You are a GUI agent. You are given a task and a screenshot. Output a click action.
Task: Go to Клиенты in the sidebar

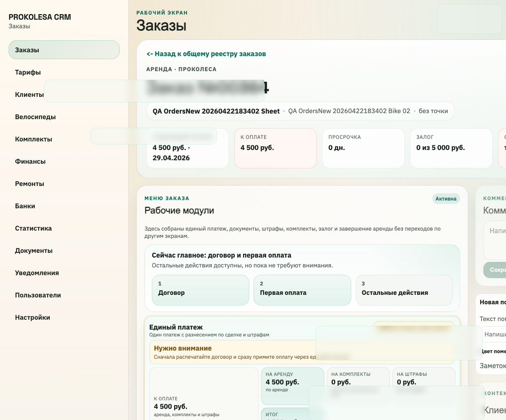tap(29, 95)
